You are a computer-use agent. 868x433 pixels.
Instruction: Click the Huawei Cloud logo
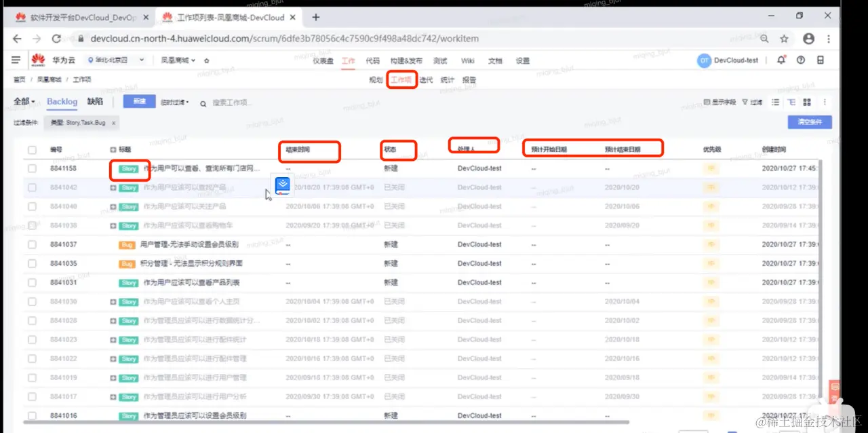click(38, 60)
